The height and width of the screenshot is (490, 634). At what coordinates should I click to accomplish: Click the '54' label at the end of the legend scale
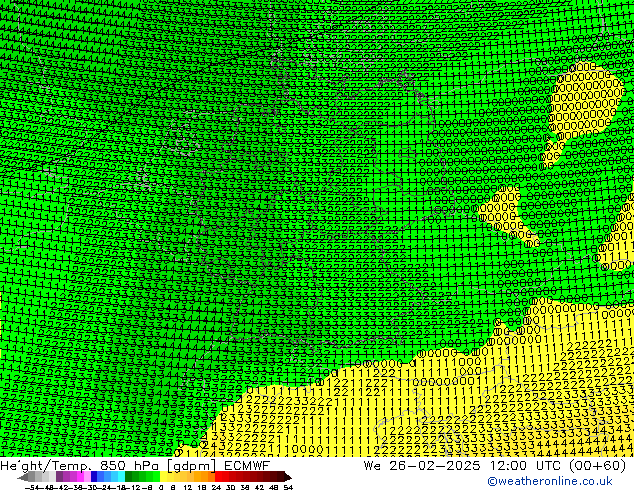pos(287,487)
